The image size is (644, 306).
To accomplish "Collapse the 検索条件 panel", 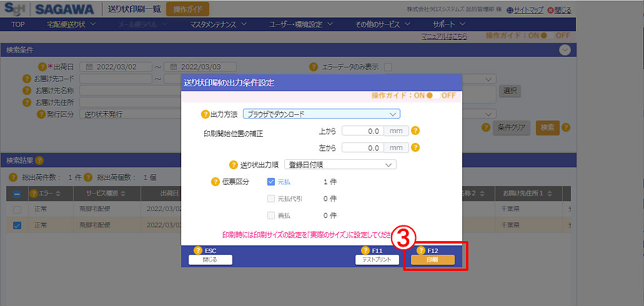I will click(565, 50).
